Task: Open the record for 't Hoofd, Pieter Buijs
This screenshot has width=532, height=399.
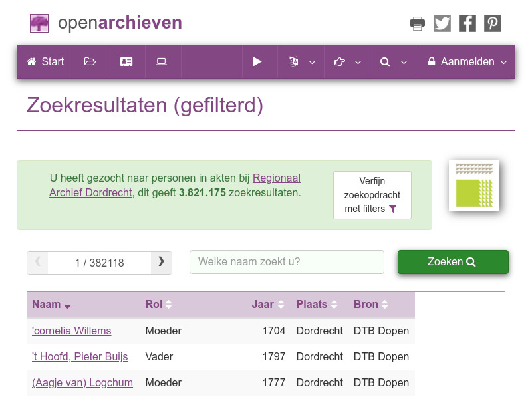Action: (79, 356)
